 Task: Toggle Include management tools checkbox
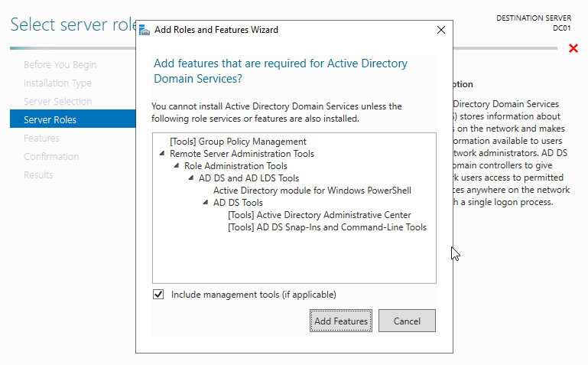click(158, 295)
